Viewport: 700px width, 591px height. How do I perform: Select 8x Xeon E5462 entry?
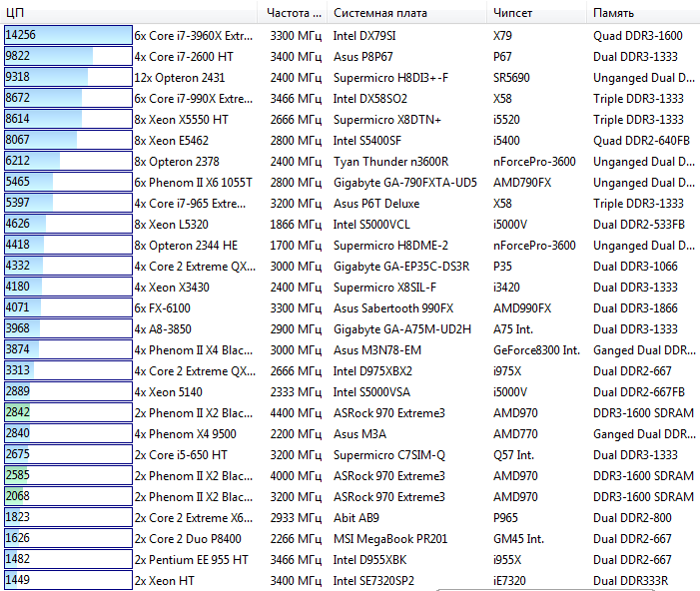pyautogui.click(x=172, y=141)
